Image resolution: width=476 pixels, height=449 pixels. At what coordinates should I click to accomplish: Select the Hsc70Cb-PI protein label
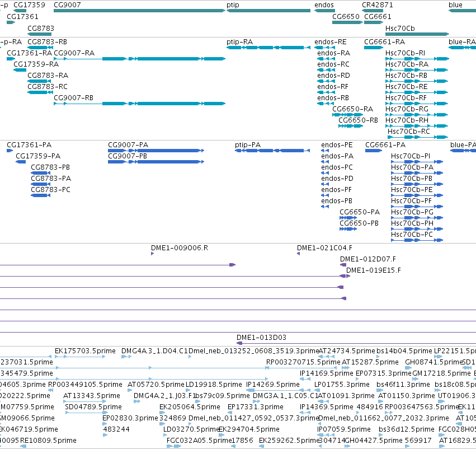411,156
